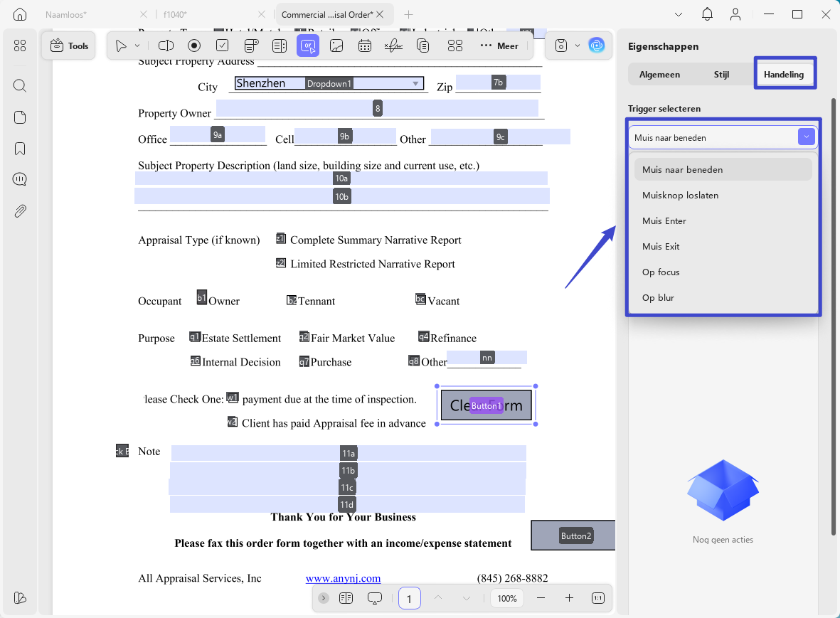Toggle the Owner occupant checkbox
This screenshot has width=840, height=618.
[201, 297]
